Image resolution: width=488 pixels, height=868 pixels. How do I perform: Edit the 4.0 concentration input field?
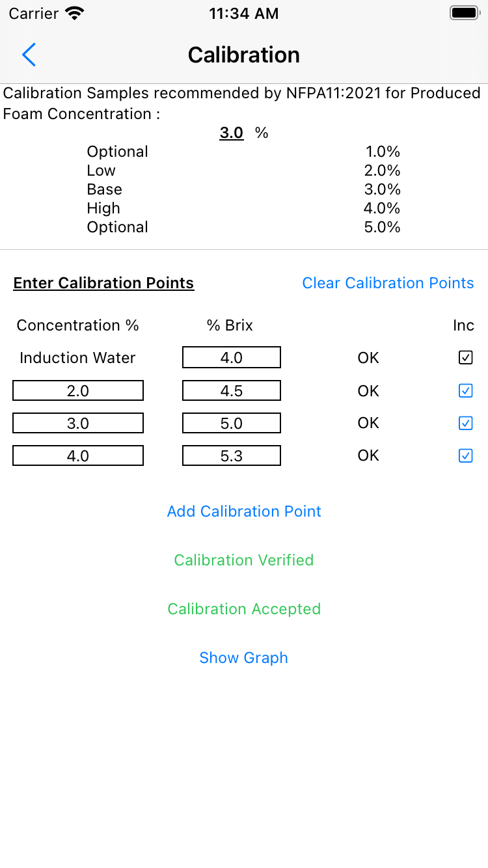tap(78, 455)
